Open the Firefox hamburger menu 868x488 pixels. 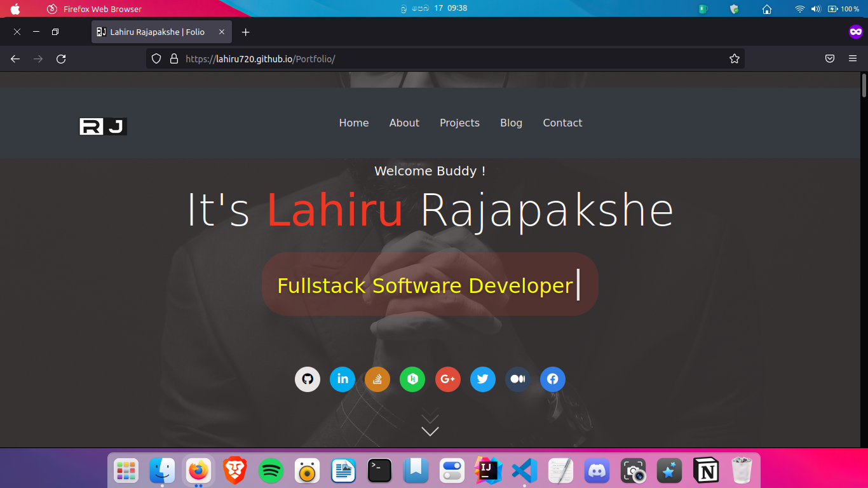point(853,58)
